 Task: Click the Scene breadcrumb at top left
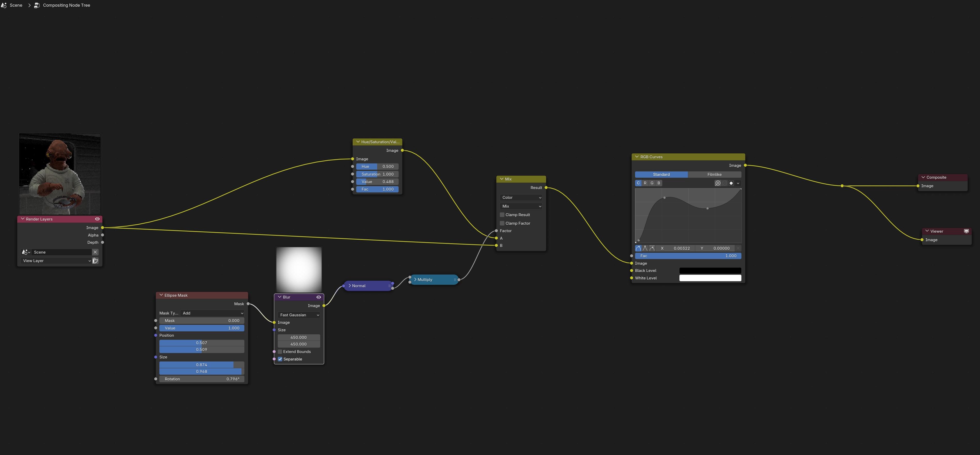pos(15,5)
